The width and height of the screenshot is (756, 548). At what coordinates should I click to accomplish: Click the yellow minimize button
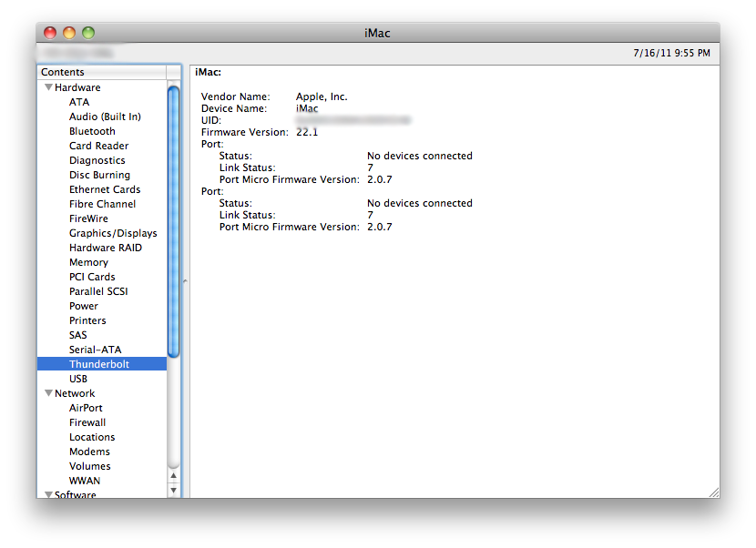point(69,32)
